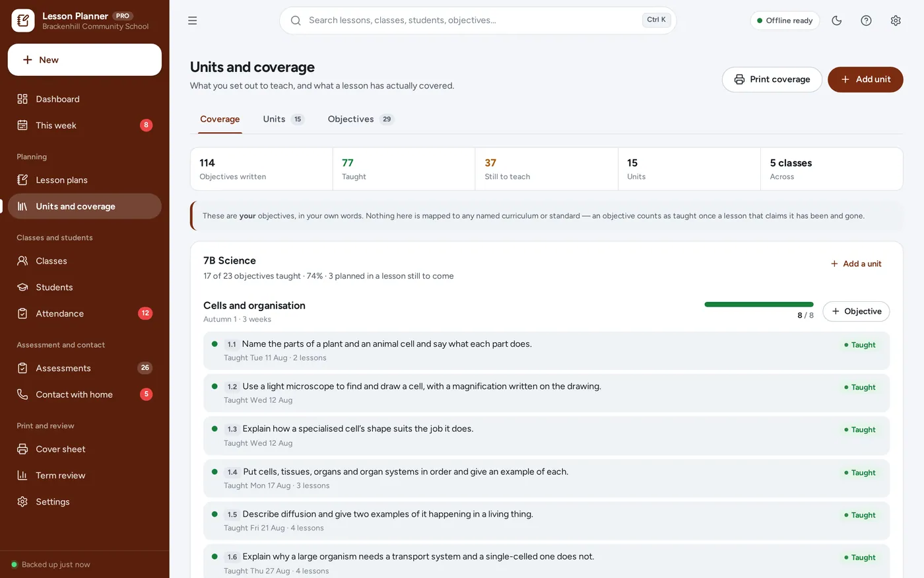Click the Offline ready status pill
Screen dimensions: 924x578
click(785, 20)
